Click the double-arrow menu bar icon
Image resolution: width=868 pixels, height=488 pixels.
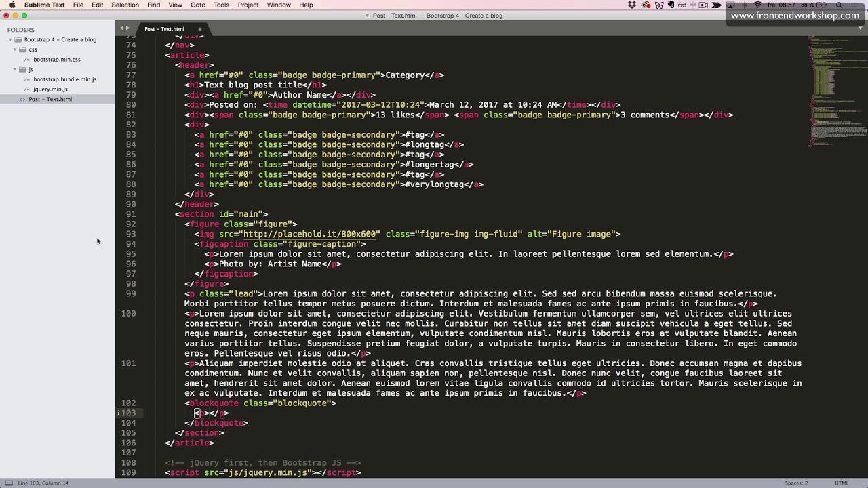(717, 5)
